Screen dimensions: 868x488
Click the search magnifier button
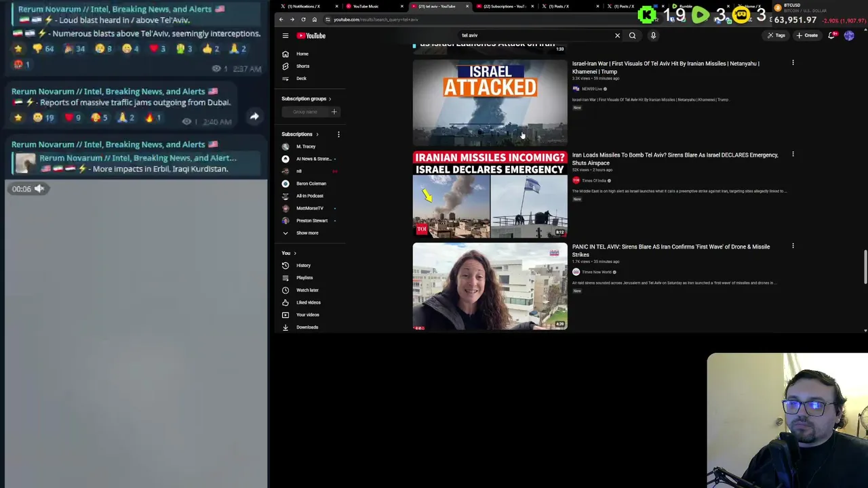(632, 35)
